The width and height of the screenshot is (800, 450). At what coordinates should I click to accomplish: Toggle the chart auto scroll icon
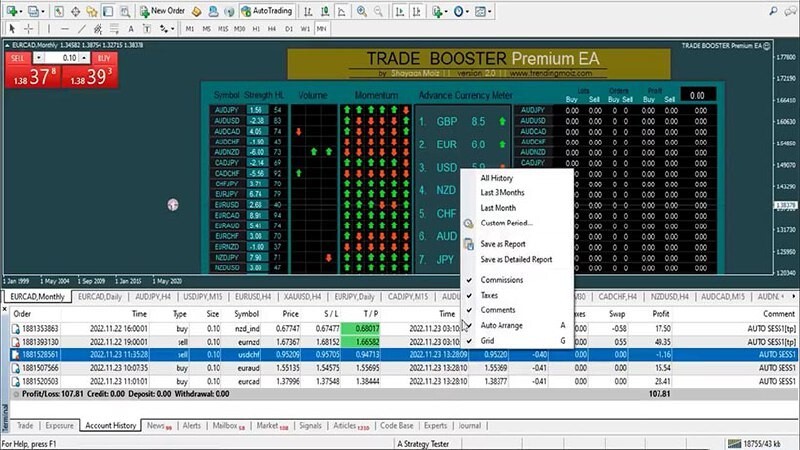pyautogui.click(x=400, y=11)
